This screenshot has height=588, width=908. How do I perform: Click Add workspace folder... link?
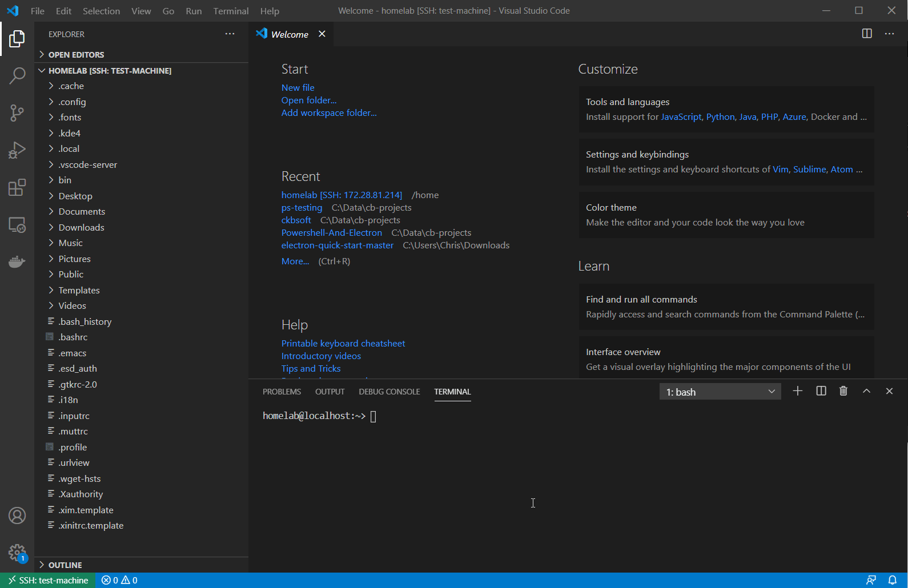(329, 112)
